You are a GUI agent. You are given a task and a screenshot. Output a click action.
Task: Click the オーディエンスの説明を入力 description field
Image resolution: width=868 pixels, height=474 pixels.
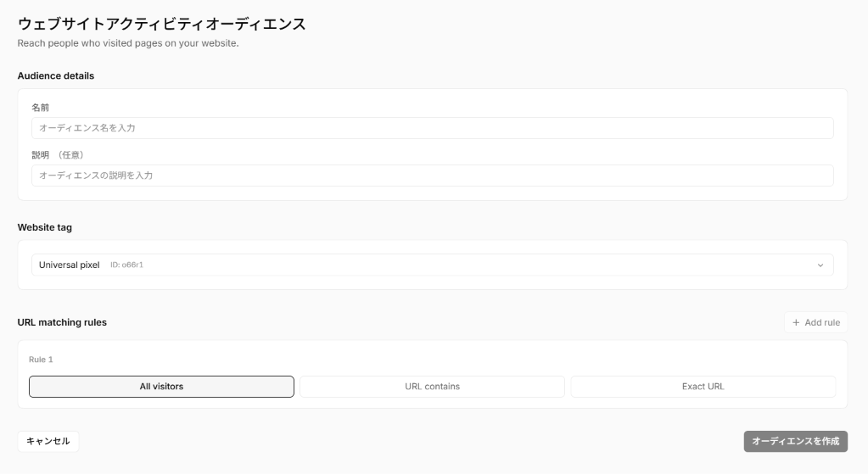coord(433,176)
